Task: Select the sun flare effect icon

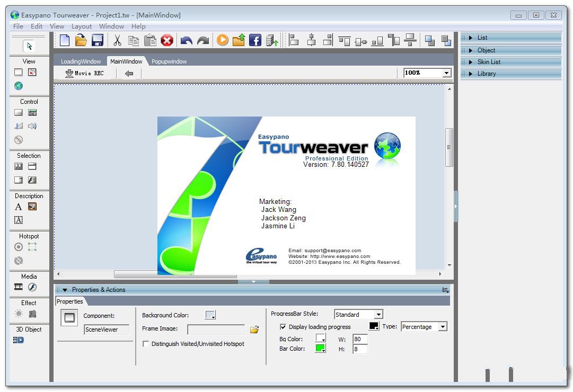Action: [18, 314]
